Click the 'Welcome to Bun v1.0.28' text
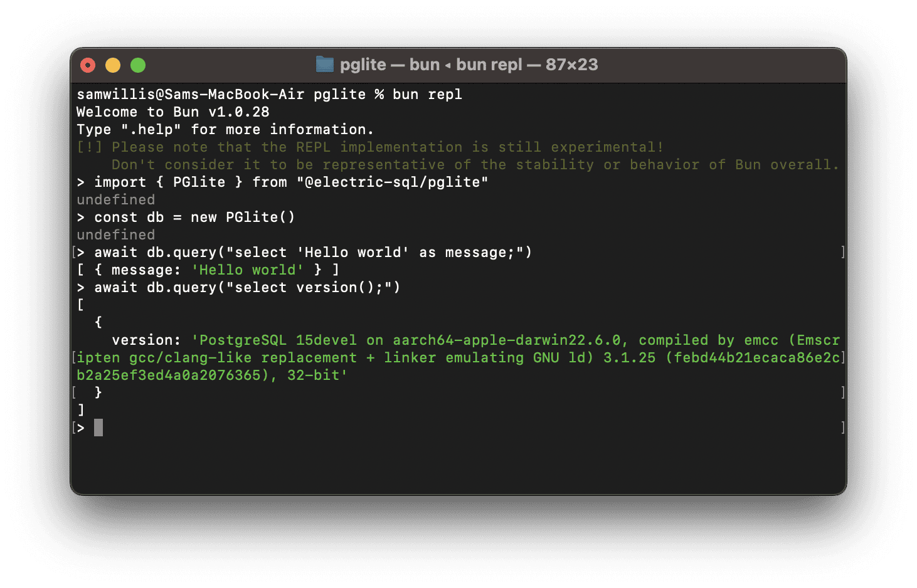 pos(172,112)
